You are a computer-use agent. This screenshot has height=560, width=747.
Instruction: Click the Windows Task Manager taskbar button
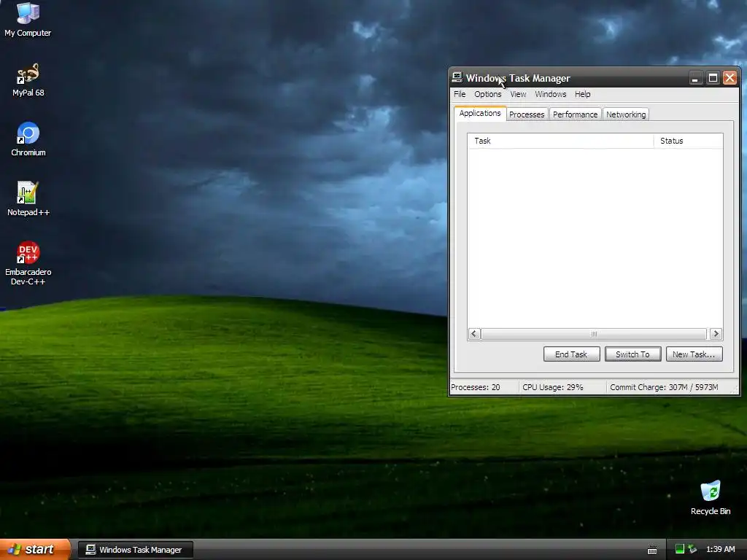[136, 550]
